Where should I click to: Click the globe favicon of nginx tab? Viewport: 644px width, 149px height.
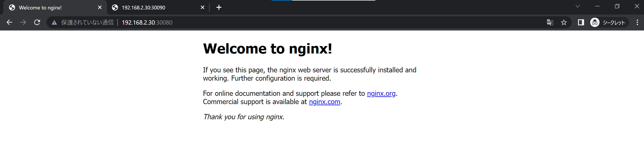click(12, 7)
